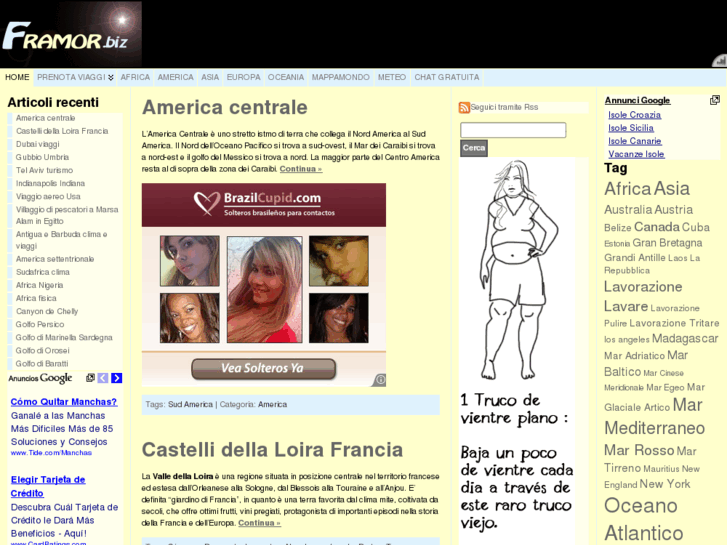Open ad info icon beside Anuncios Google
The width and height of the screenshot is (727, 545).
coord(90,378)
